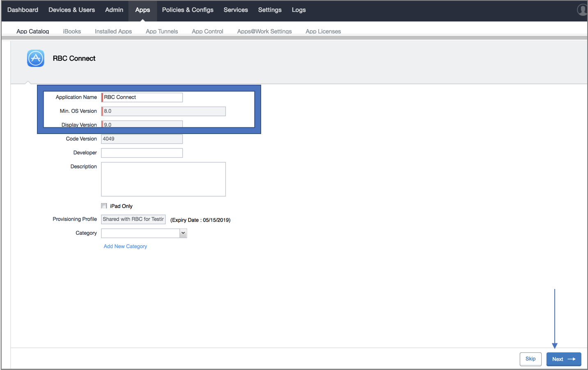Switch to App Control tab

(x=207, y=31)
